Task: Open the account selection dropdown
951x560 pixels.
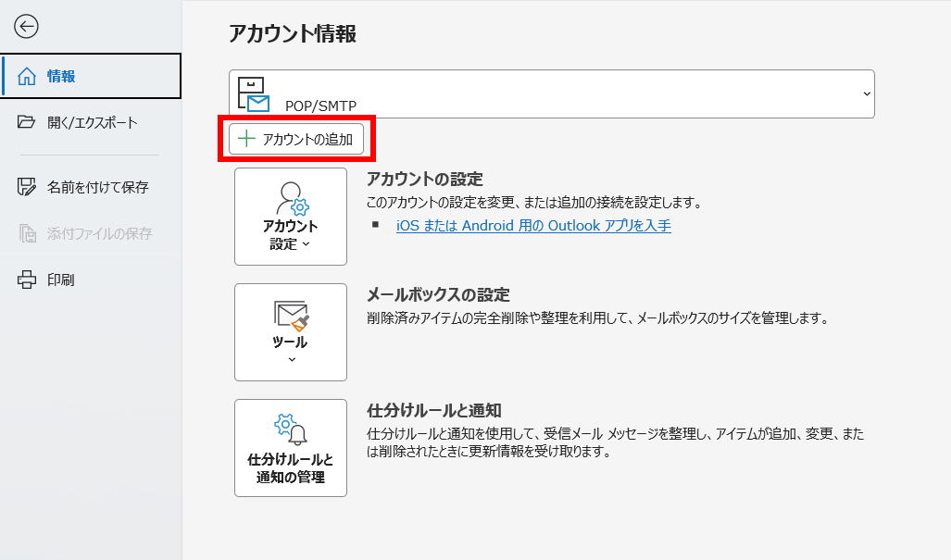Action: point(866,93)
